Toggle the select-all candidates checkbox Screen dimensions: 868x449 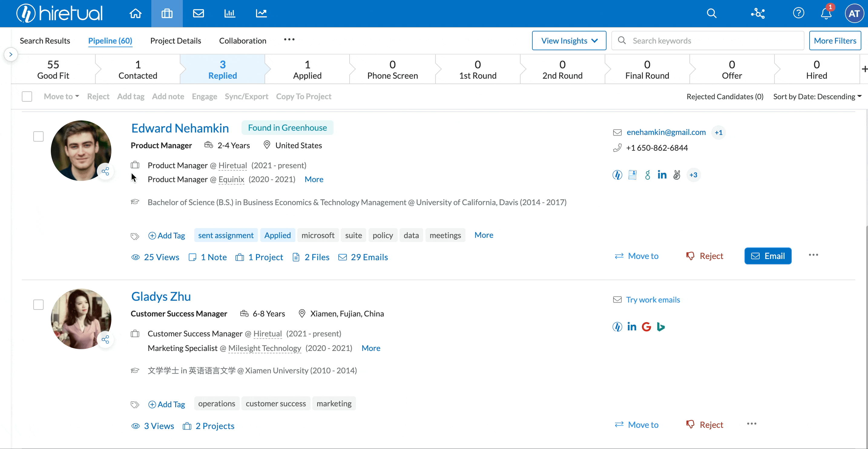coord(27,96)
